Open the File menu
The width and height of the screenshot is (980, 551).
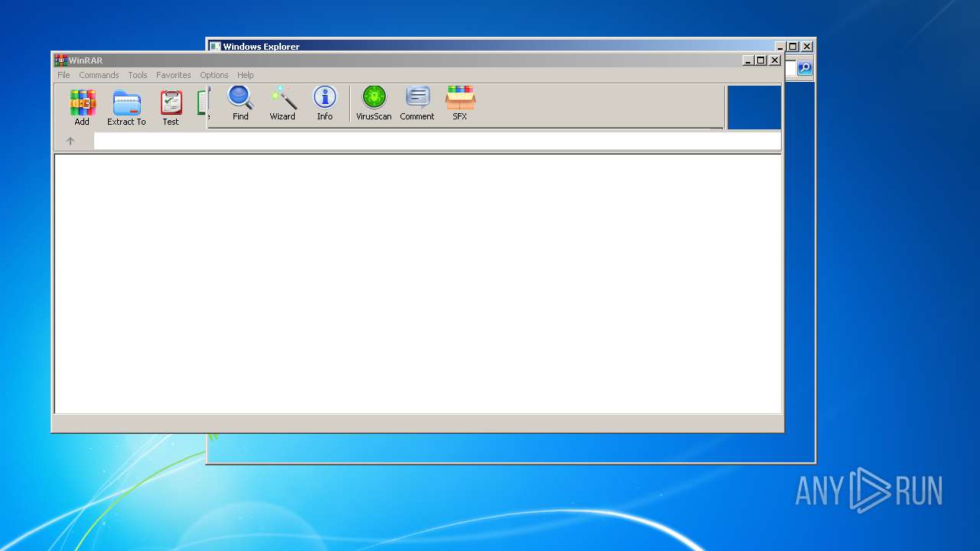point(64,75)
